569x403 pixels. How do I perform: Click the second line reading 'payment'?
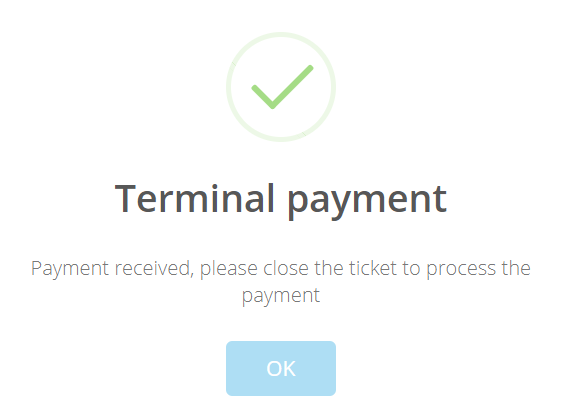(x=281, y=296)
